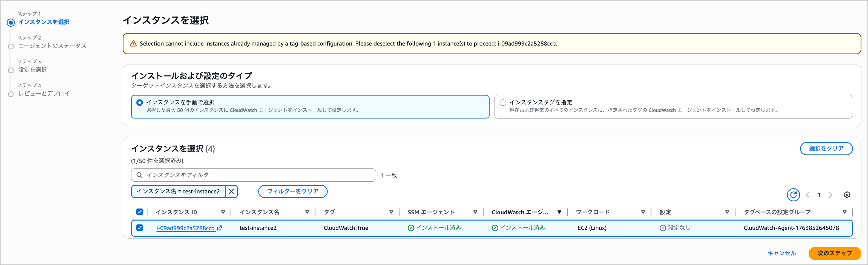The image size is (868, 265).
Task: Click the キャンセル link
Action: (x=781, y=253)
